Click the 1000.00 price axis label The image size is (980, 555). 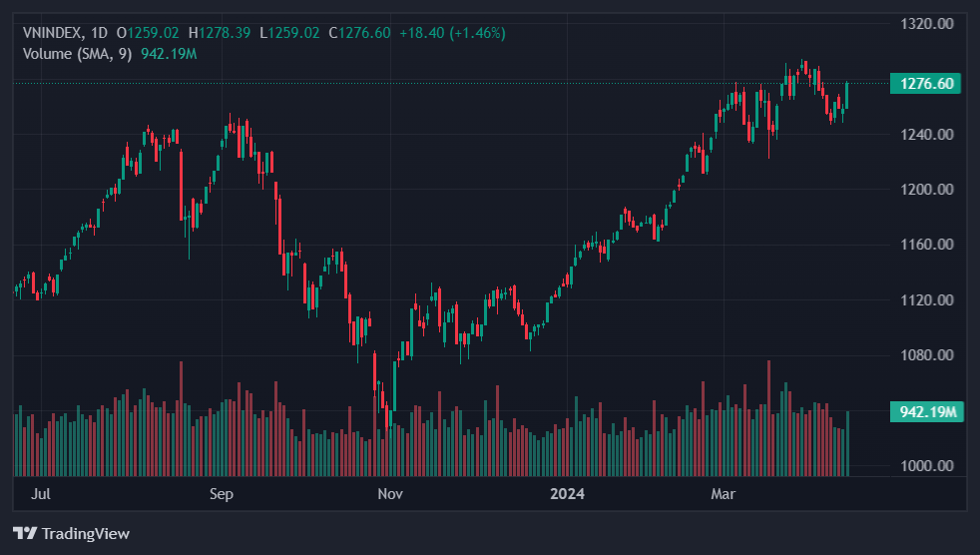click(927, 466)
